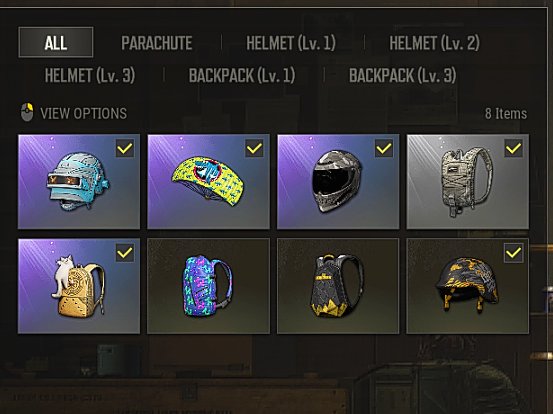Open the HELMET (Lv. 1) tab
This screenshot has height=414, width=553.
(x=291, y=43)
